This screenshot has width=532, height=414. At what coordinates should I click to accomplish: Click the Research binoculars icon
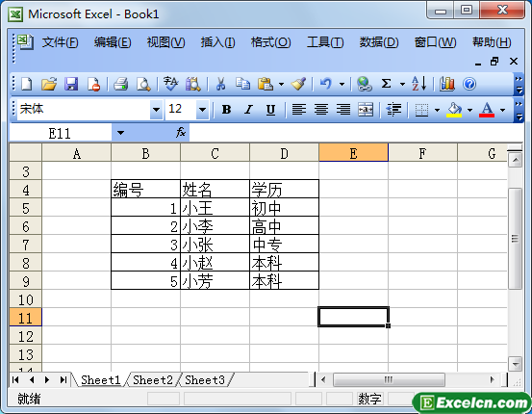(x=193, y=84)
